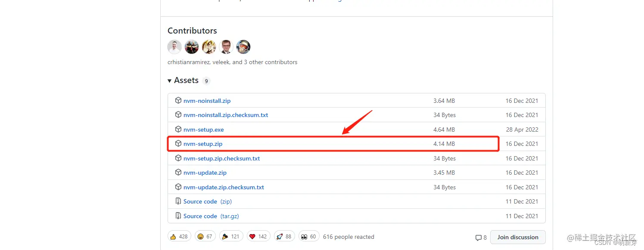Click package icon beside nvm-noinstall.zip.checksum.txt
This screenshot has height=250, width=644.
(x=178, y=114)
